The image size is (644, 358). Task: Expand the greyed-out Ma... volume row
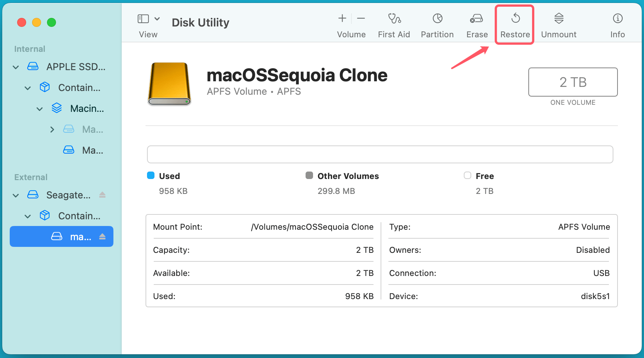click(52, 130)
